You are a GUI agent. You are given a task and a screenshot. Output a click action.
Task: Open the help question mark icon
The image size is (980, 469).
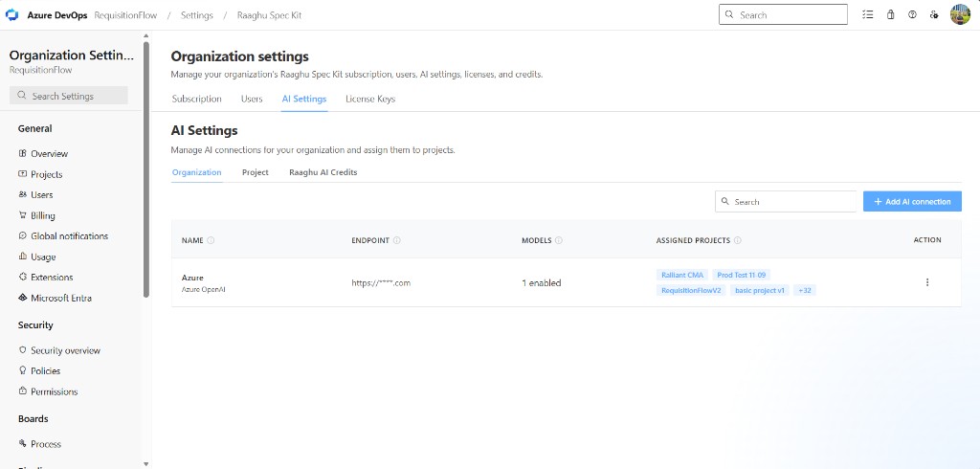pyautogui.click(x=912, y=15)
